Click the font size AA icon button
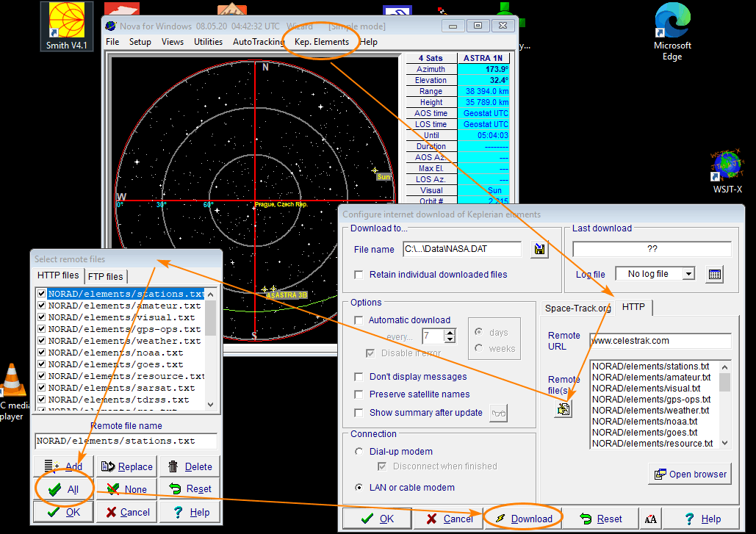This screenshot has height=534, width=756. coord(650,519)
